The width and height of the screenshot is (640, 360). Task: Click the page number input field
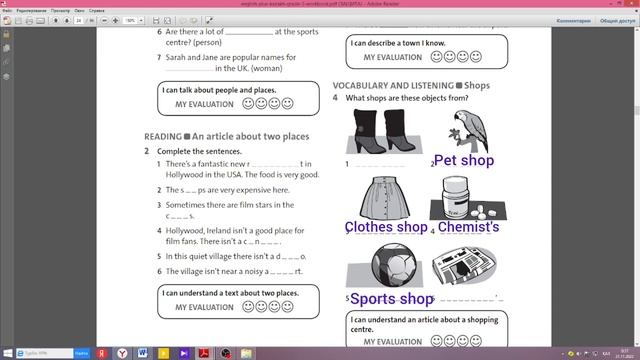(x=79, y=20)
